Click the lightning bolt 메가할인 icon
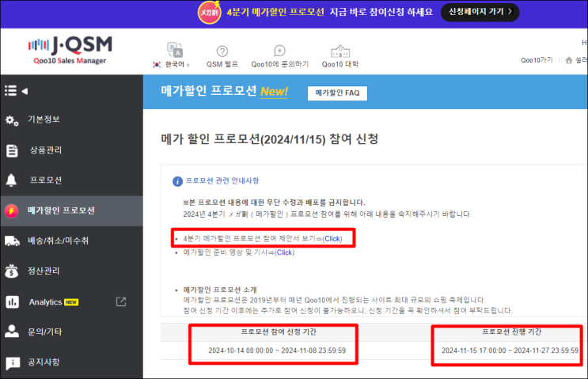Screen dimensions: 588x379 point(12,211)
